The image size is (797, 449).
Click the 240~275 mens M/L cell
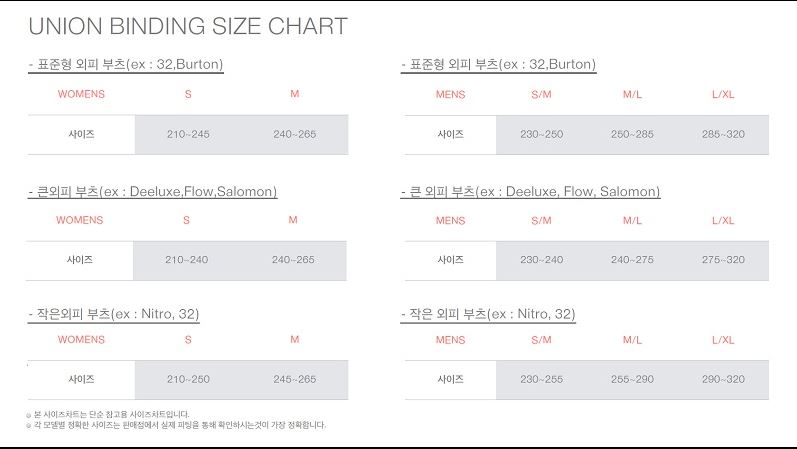632,260
